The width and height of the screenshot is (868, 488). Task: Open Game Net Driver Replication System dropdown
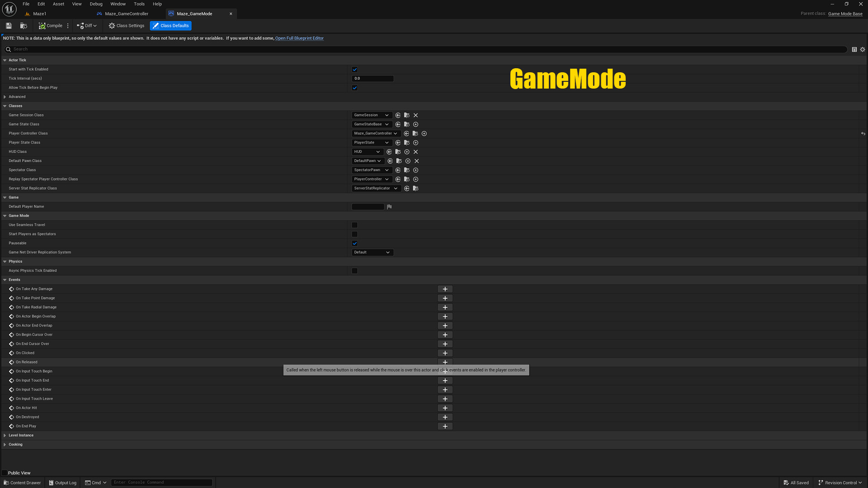pyautogui.click(x=372, y=253)
